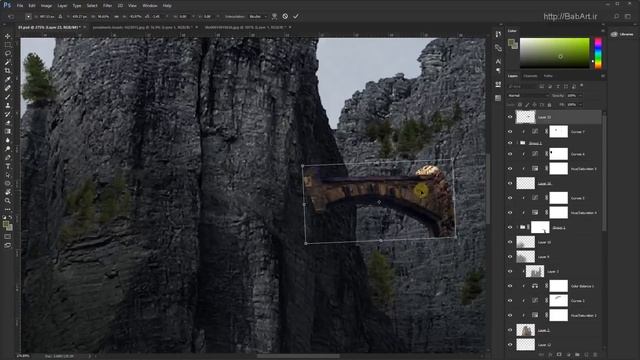Select the Gradient tool
Image resolution: width=640 pixels, height=360 pixels.
pos(8,131)
